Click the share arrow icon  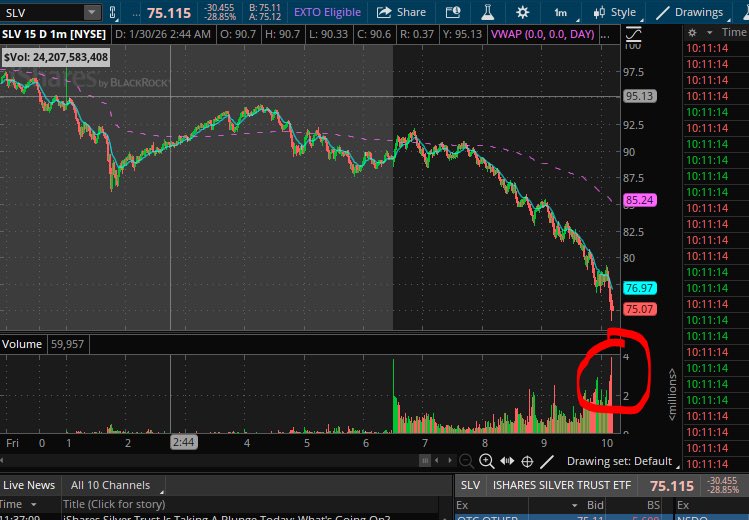click(x=384, y=12)
